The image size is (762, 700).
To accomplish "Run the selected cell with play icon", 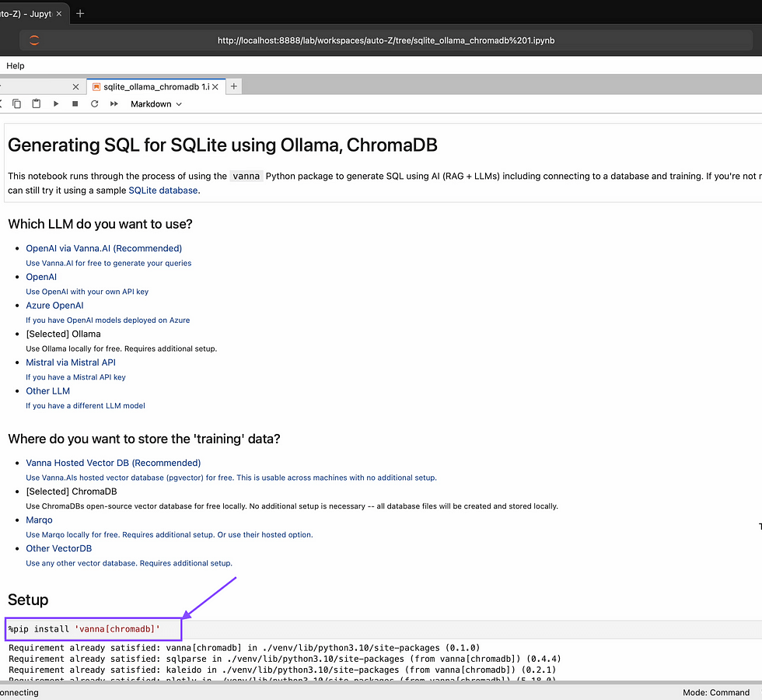I will [56, 103].
